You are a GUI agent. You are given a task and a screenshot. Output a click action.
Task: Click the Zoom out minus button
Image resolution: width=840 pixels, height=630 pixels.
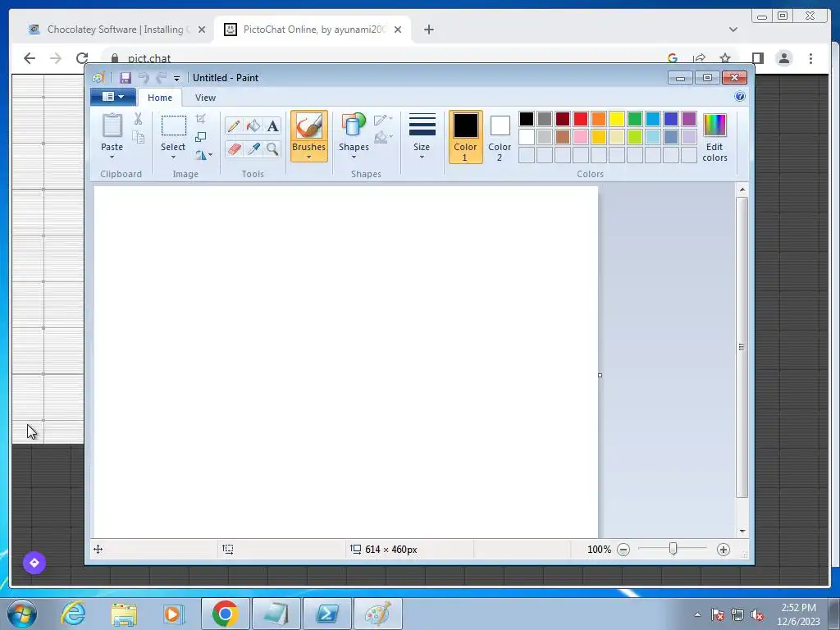(623, 550)
